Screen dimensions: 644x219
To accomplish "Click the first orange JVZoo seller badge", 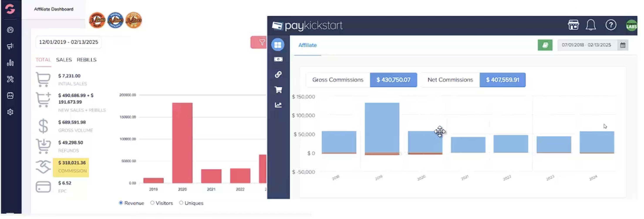I will coord(97,20).
